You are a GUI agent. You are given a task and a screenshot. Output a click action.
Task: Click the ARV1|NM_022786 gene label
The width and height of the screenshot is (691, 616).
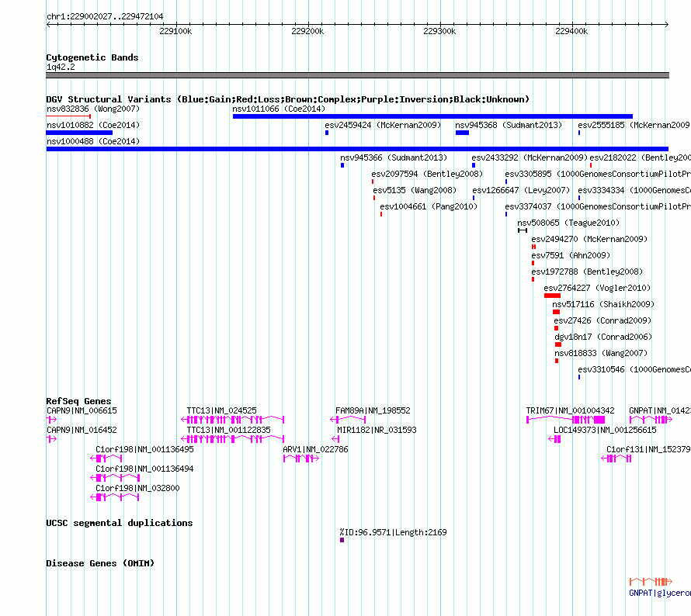(x=315, y=449)
